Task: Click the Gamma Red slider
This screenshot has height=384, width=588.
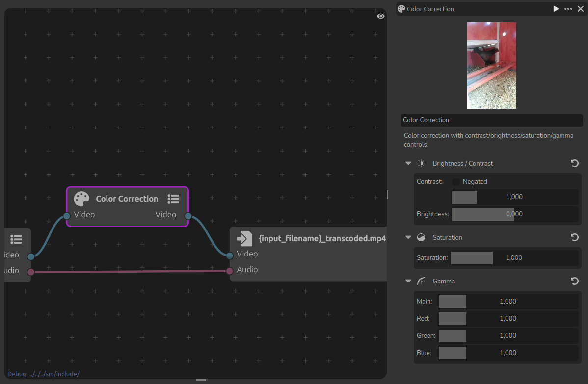Action: 508,318
